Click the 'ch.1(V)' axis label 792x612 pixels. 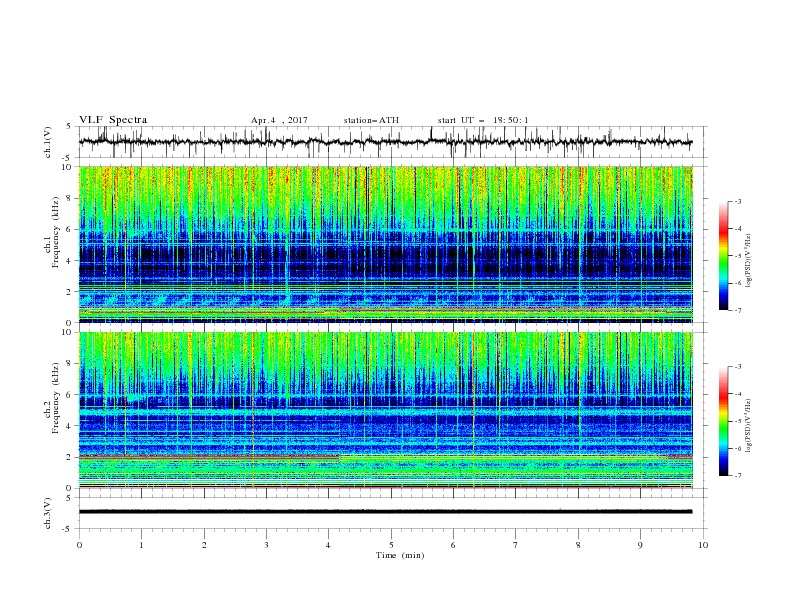(x=47, y=142)
